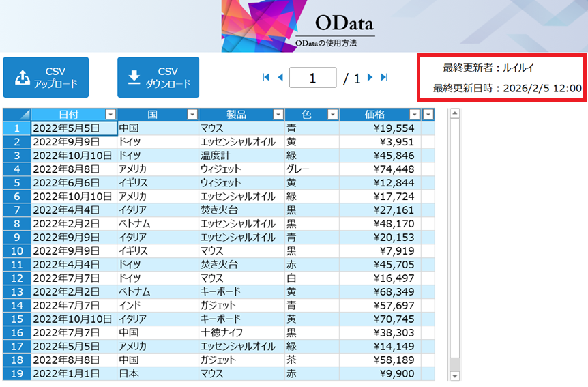Open the ODataの使用方法 link
Image resolution: width=588 pixels, height=387 pixels.
pos(326,44)
